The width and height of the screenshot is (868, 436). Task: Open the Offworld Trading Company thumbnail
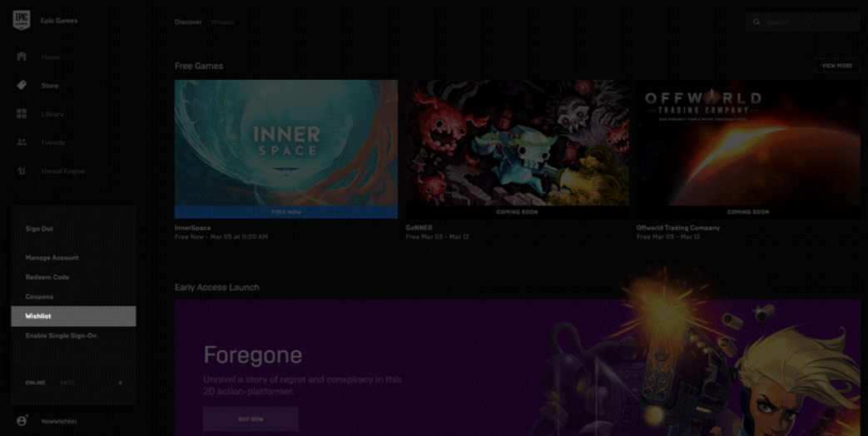click(748, 143)
